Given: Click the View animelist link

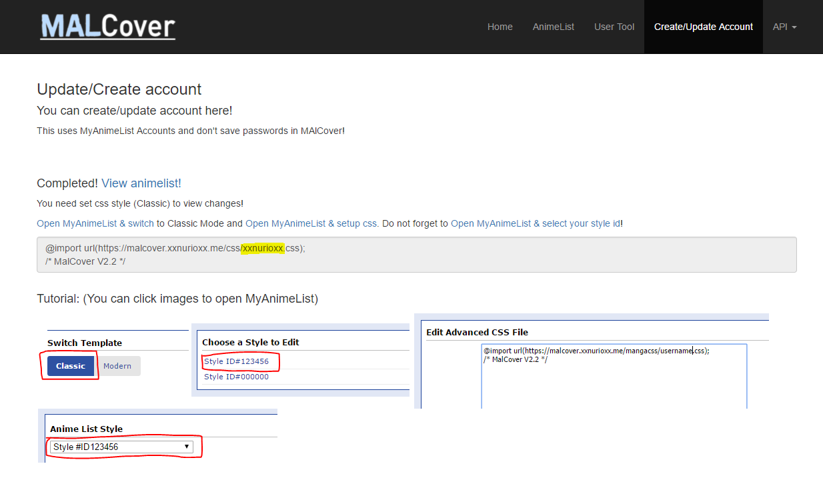Looking at the screenshot, I should point(141,183).
